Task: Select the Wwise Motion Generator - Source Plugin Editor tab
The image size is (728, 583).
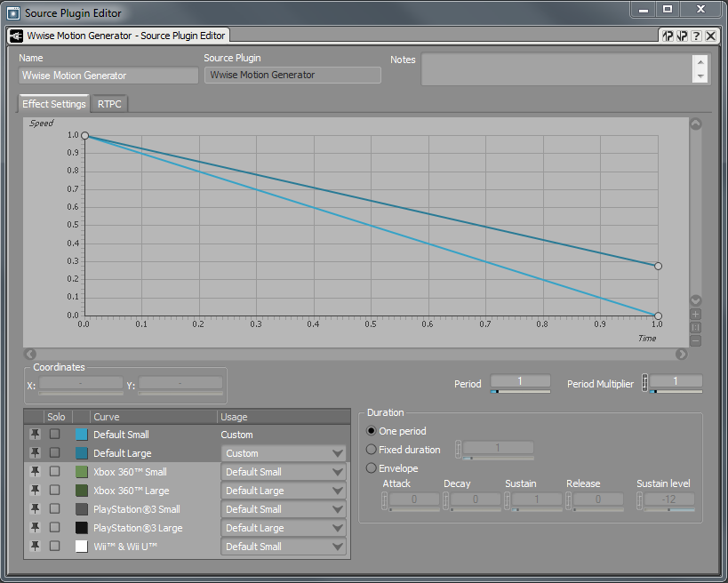Action: (118, 36)
